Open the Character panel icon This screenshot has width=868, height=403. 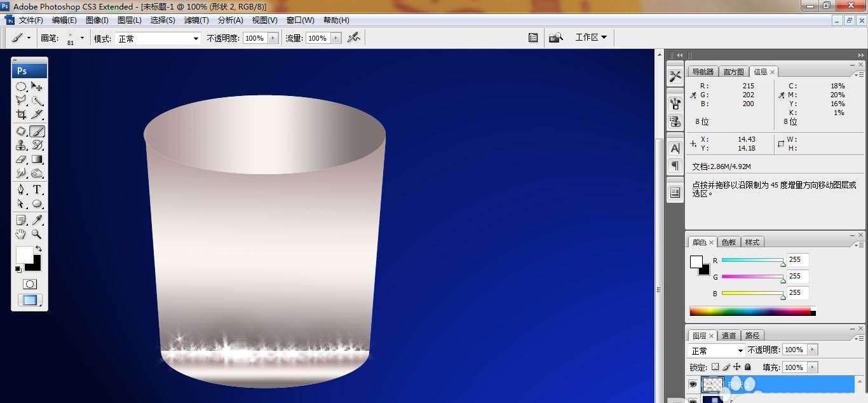(675, 148)
